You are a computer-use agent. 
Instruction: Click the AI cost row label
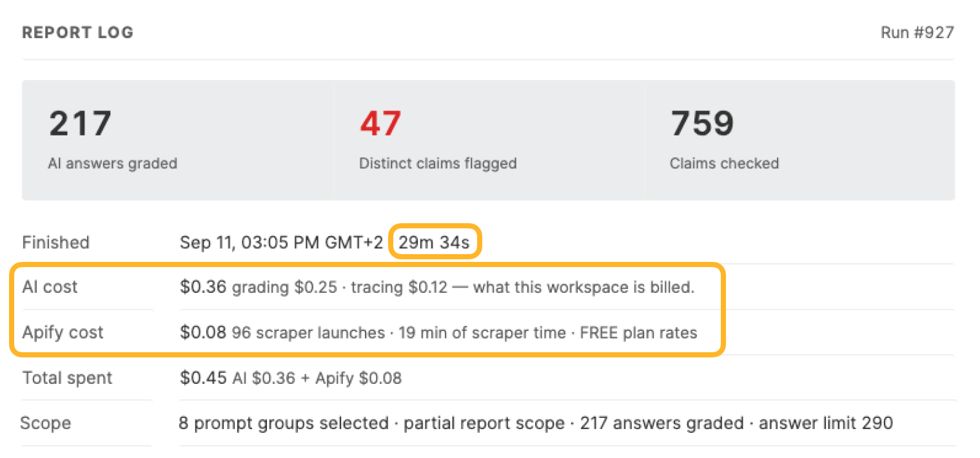click(x=50, y=287)
